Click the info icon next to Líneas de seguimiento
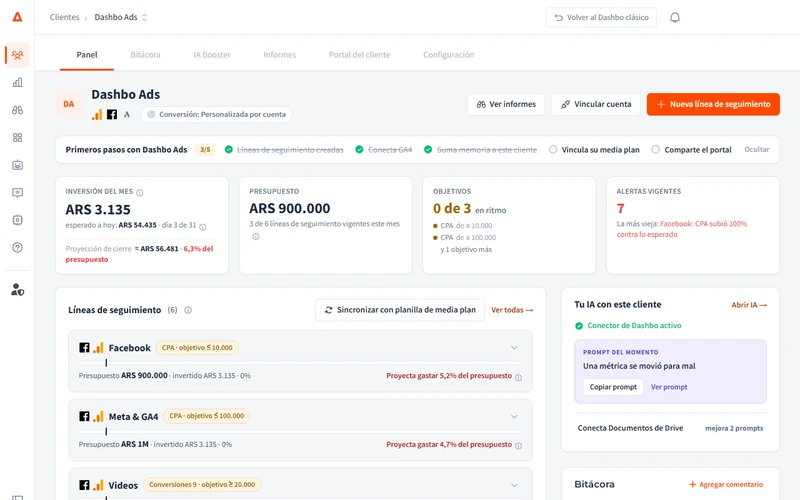 click(x=188, y=310)
